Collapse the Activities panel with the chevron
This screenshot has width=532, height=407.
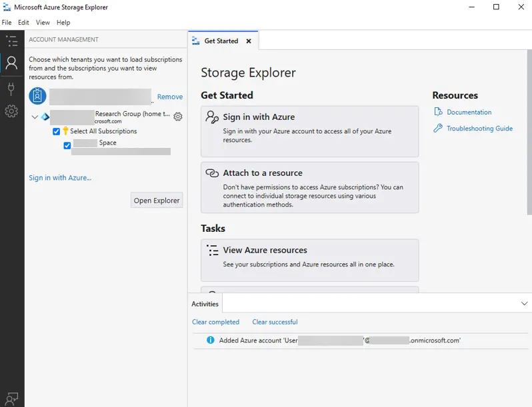point(524,304)
